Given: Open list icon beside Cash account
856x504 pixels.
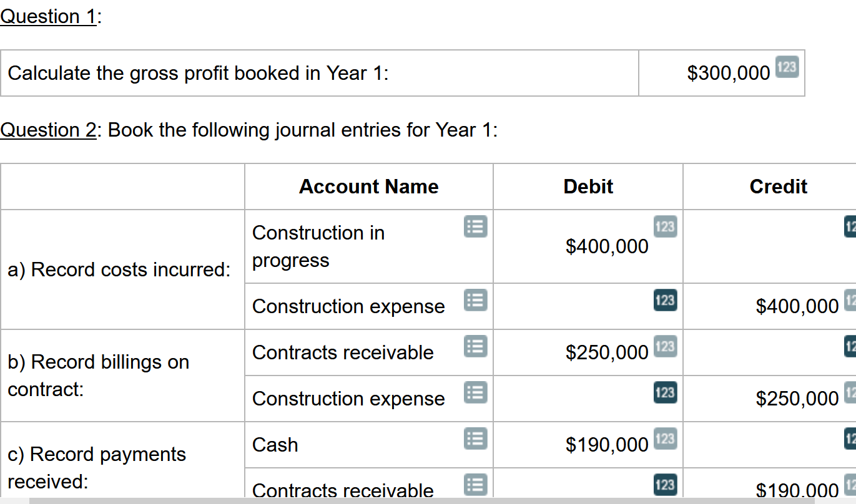Looking at the screenshot, I should pyautogui.click(x=475, y=437).
